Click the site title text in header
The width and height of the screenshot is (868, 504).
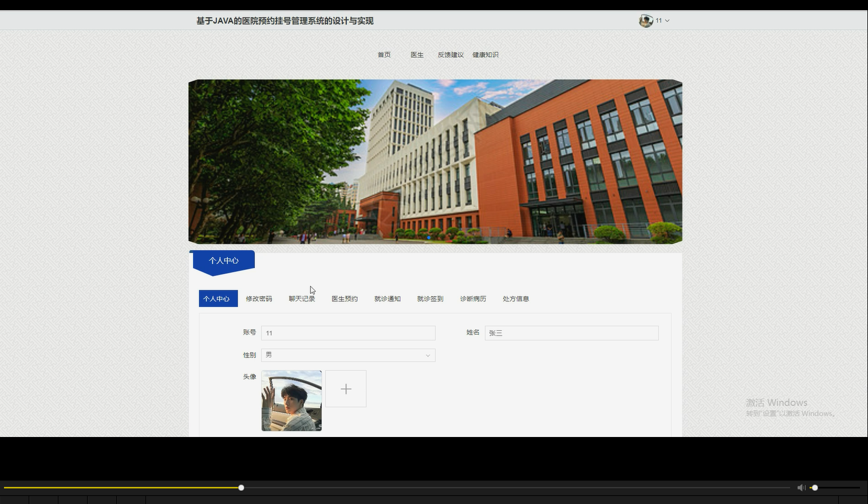pyautogui.click(x=285, y=21)
